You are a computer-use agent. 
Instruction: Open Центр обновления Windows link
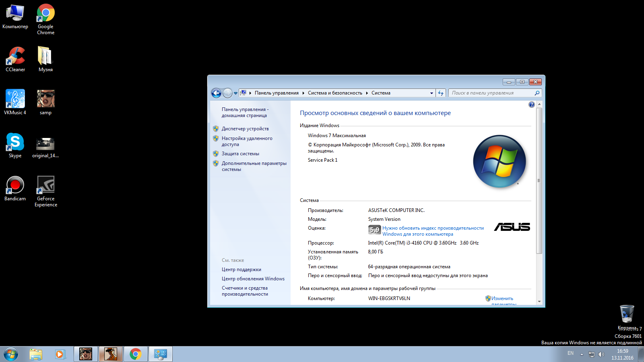pos(253,279)
